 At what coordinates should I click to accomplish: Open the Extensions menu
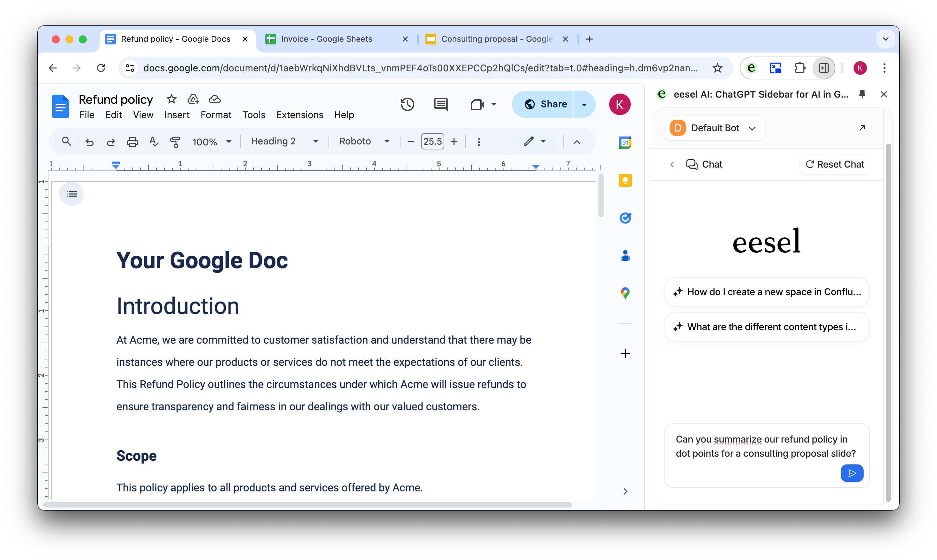click(x=299, y=115)
